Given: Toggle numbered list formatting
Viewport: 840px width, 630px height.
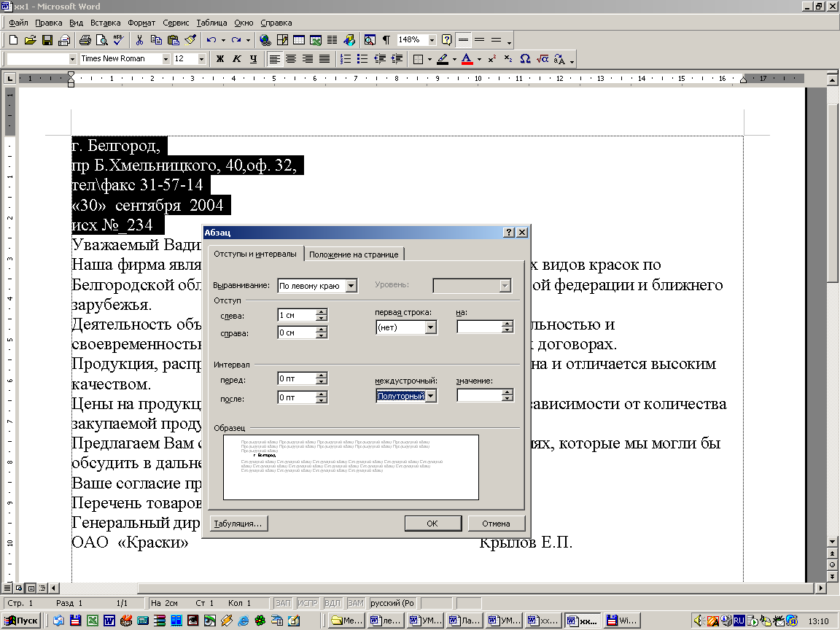Looking at the screenshot, I should pos(346,59).
